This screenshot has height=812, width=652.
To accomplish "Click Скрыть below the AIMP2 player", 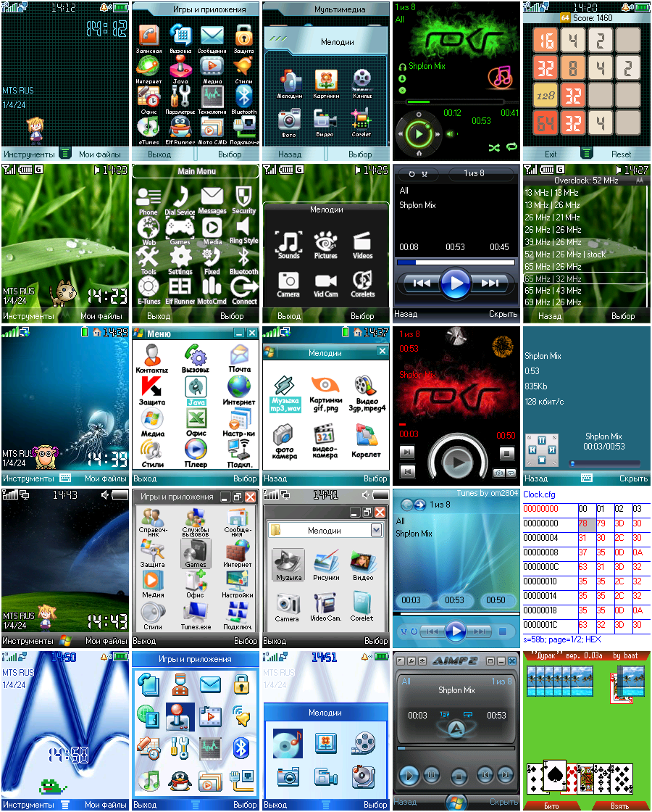I will (x=503, y=802).
